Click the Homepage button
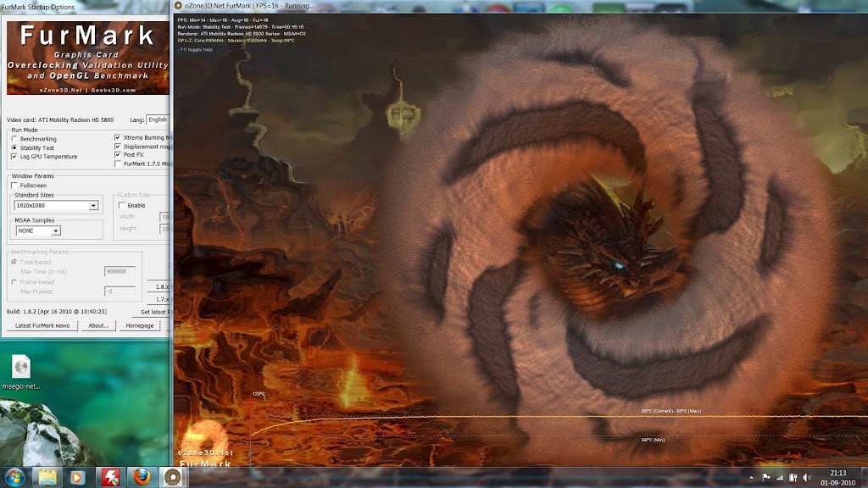 click(x=140, y=325)
